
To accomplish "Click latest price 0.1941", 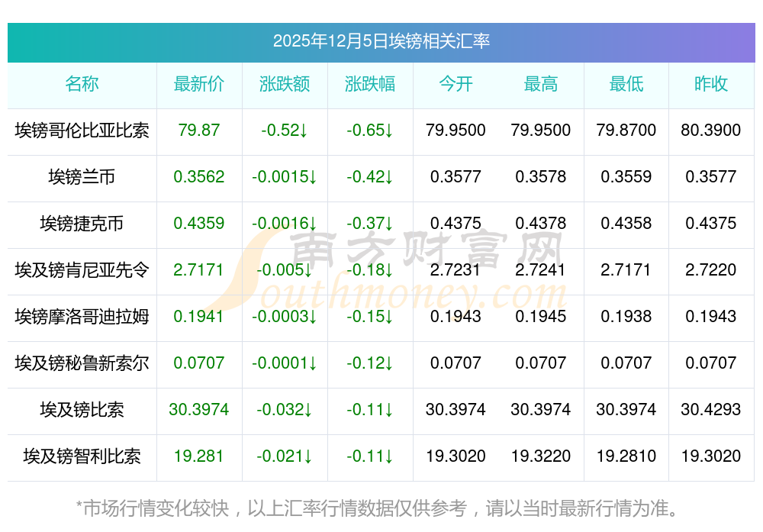I will 198,317.
